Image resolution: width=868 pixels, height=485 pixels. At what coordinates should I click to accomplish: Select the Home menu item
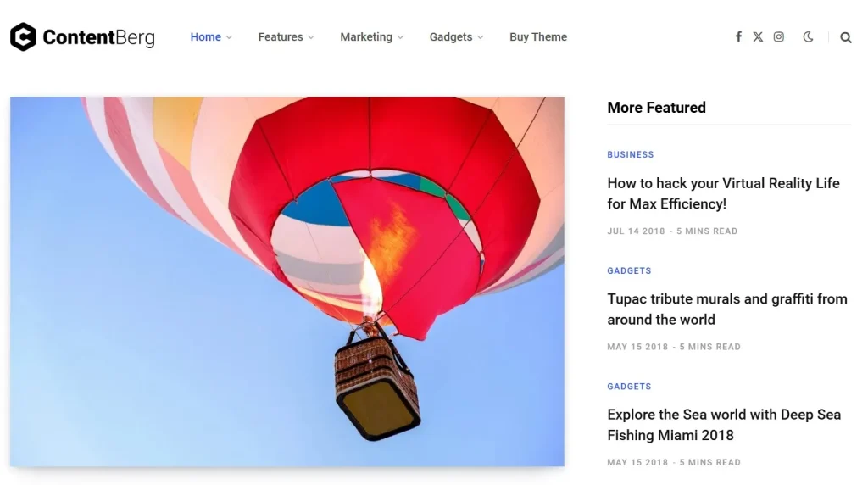[x=205, y=37]
